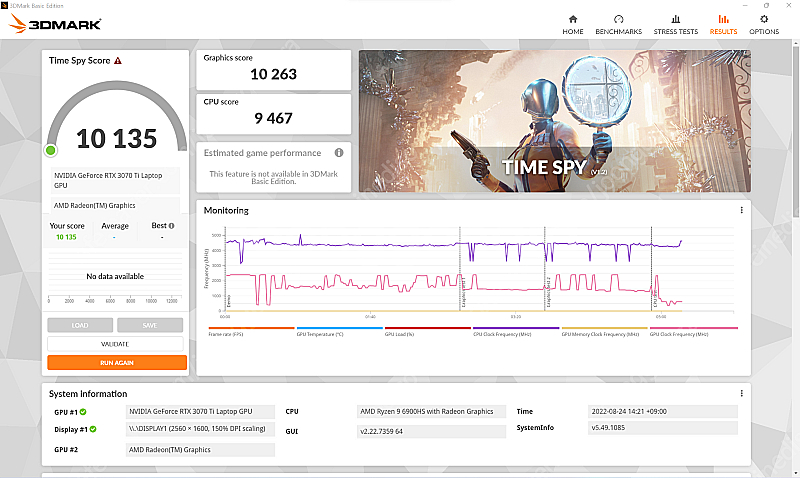This screenshot has width=800, height=478.
Task: Toggle the purple CPU Clock Frequency legend
Action: coord(516,332)
